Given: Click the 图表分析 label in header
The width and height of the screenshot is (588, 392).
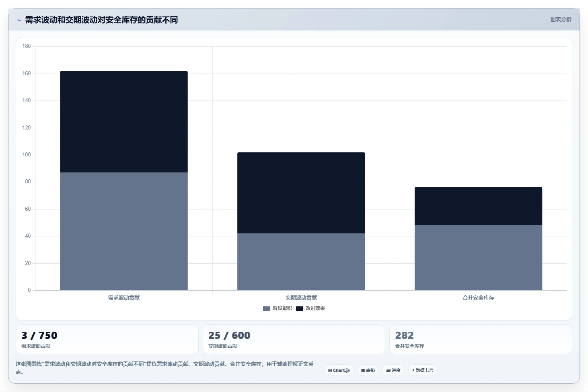Looking at the screenshot, I should (x=561, y=19).
